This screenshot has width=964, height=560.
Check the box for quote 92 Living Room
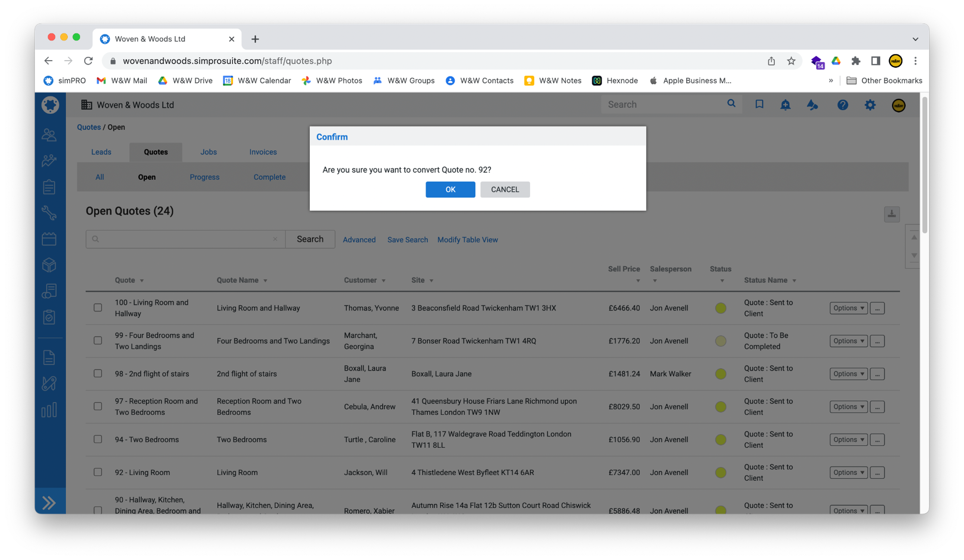pos(98,472)
